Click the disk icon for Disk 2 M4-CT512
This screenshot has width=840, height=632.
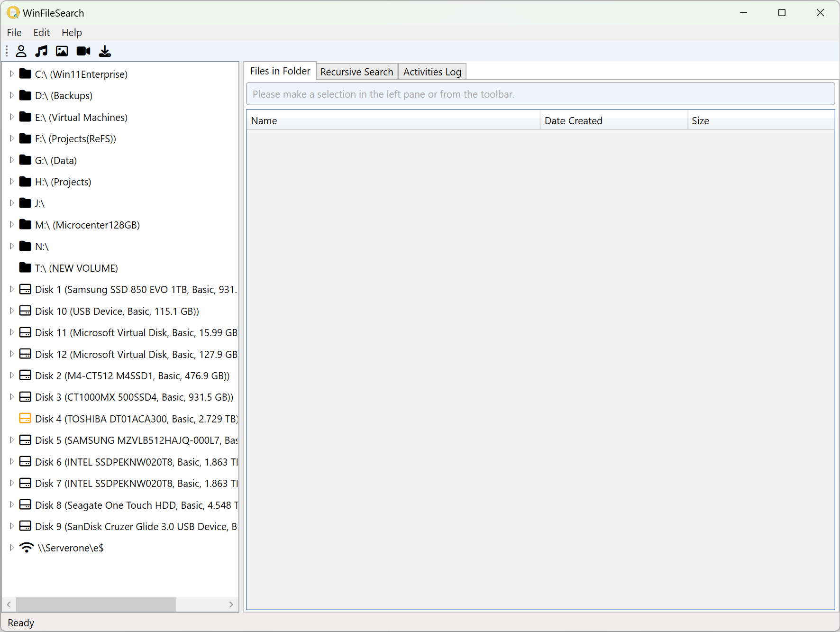25,375
